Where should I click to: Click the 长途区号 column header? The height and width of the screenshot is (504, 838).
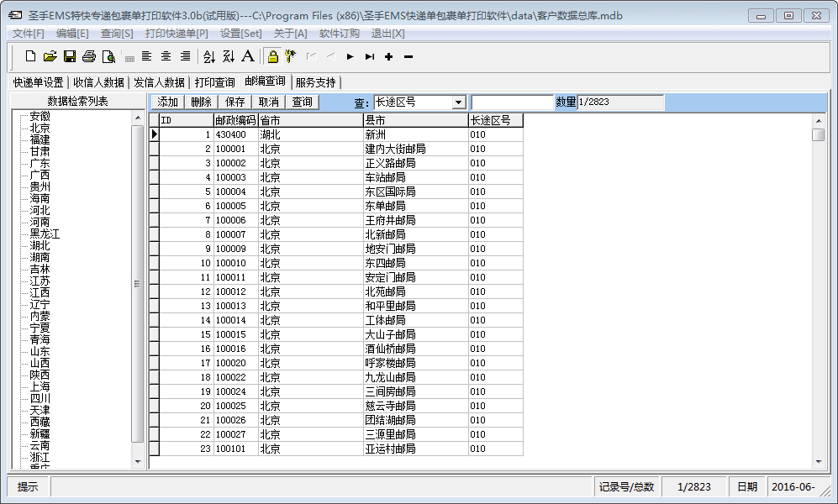[x=495, y=120]
